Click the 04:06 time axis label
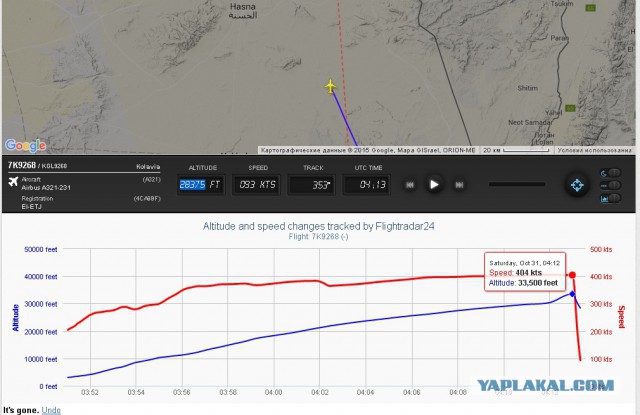 [x=411, y=392]
